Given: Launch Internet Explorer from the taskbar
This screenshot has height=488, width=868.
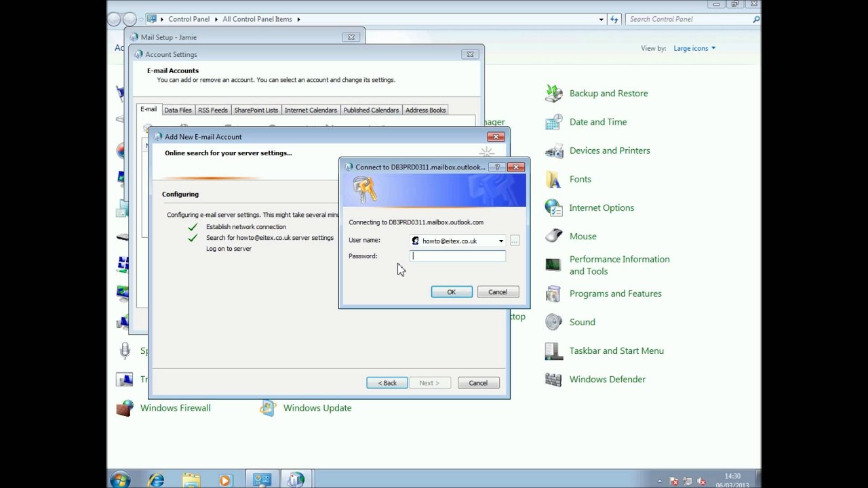Looking at the screenshot, I should pyautogui.click(x=157, y=480).
